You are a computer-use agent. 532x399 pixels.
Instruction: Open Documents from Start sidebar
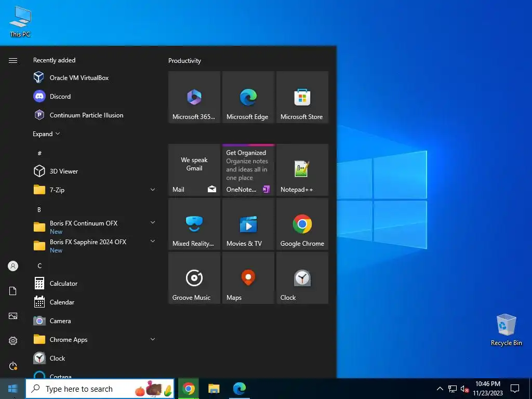[x=13, y=291]
